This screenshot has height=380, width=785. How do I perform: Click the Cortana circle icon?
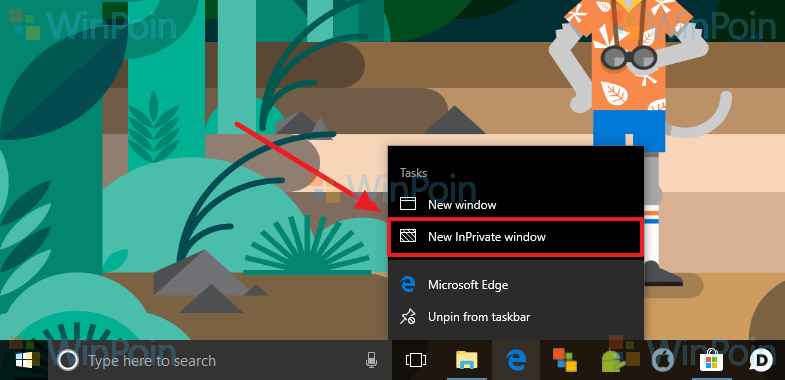click(x=68, y=360)
